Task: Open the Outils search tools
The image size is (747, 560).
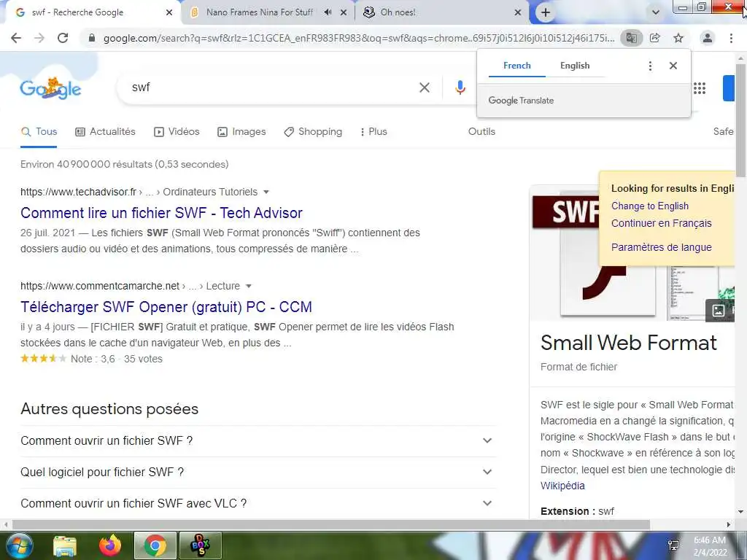Action: (x=481, y=132)
